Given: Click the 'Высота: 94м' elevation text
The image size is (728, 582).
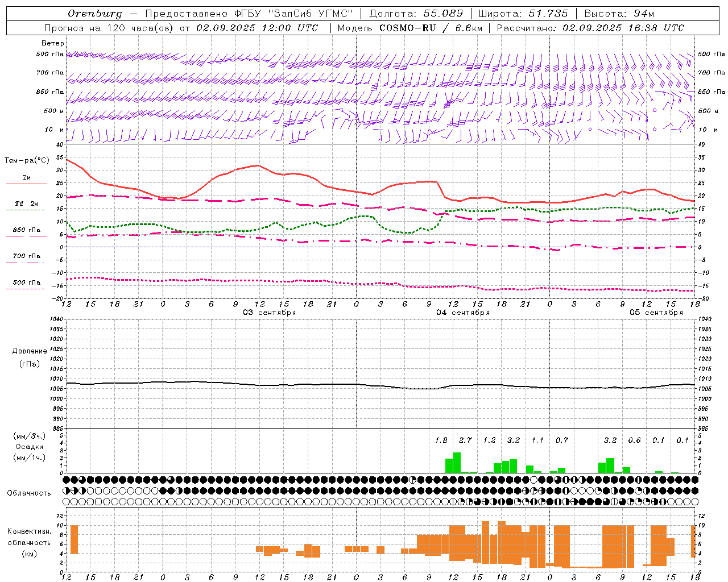Looking at the screenshot, I should pyautogui.click(x=619, y=14).
